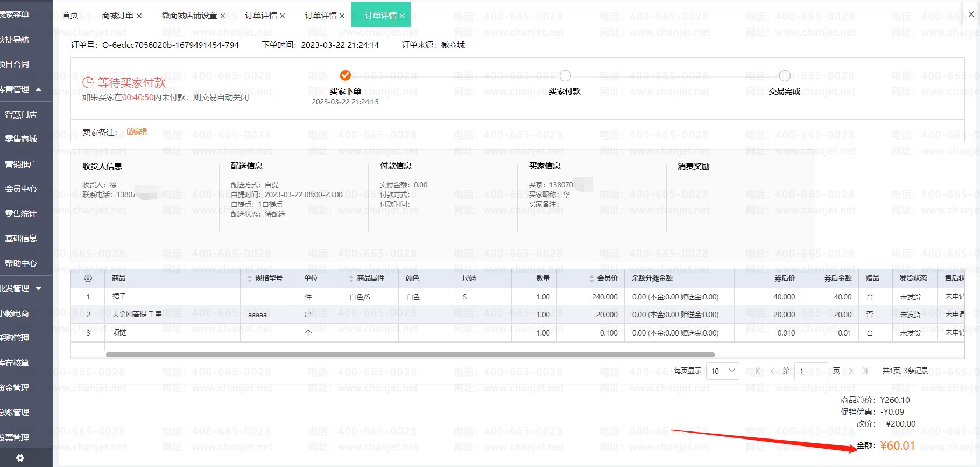This screenshot has width=980, height=467.
Task: Switch to the 微商城店铺设置 tab
Action: click(189, 16)
